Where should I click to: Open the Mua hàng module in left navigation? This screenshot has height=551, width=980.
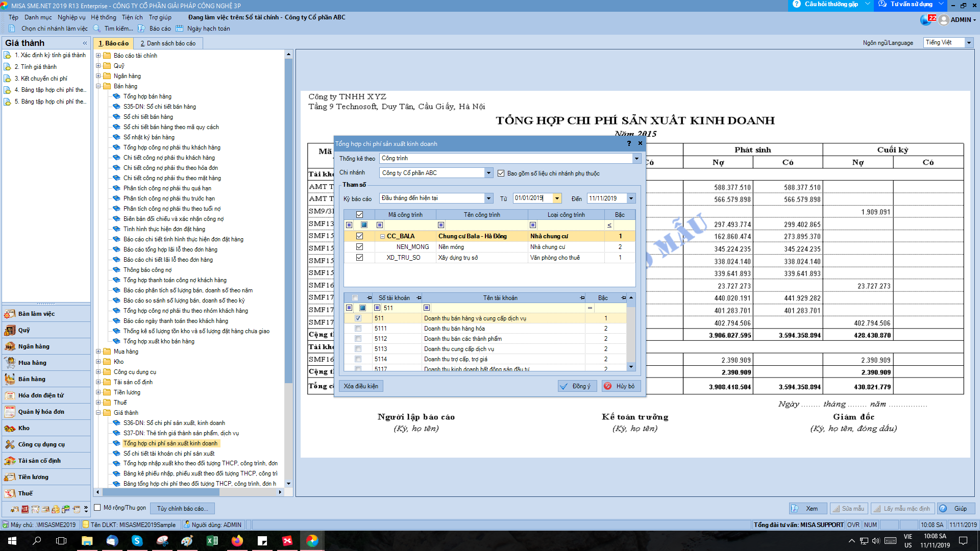pyautogui.click(x=46, y=363)
